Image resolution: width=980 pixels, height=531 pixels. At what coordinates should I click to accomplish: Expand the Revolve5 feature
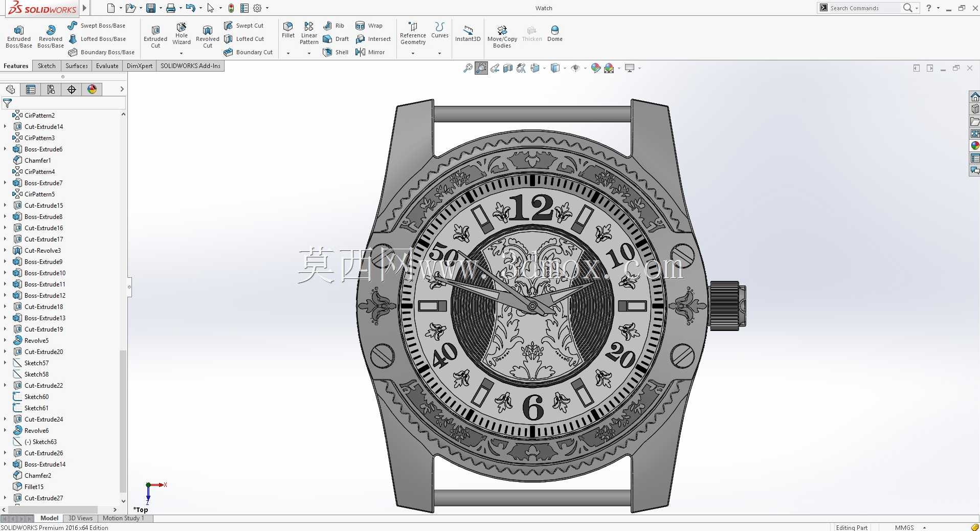coord(5,340)
